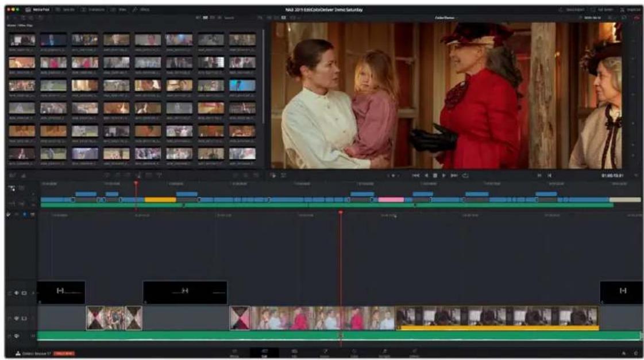Go to previous edit point
Screen dimensions: 644x360
(x=539, y=175)
